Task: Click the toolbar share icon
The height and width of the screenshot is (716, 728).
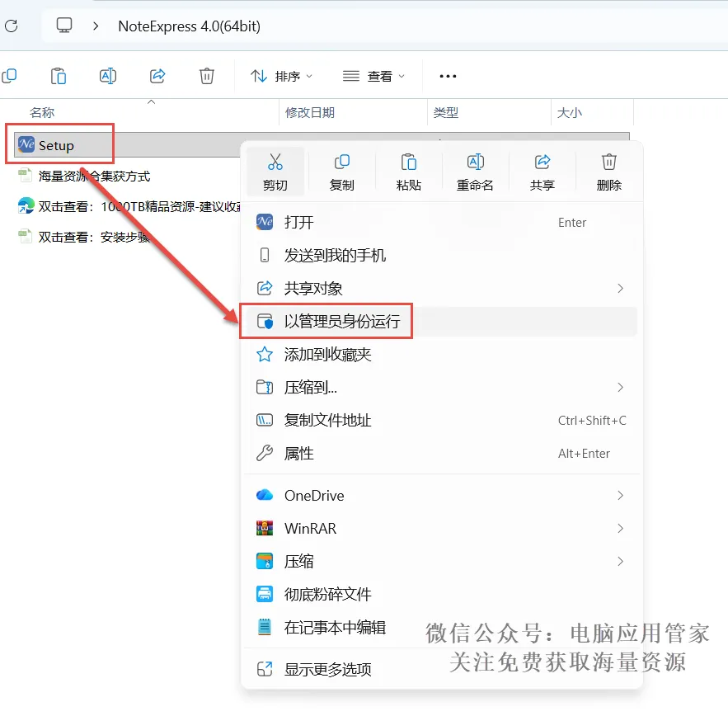Action: tap(157, 76)
